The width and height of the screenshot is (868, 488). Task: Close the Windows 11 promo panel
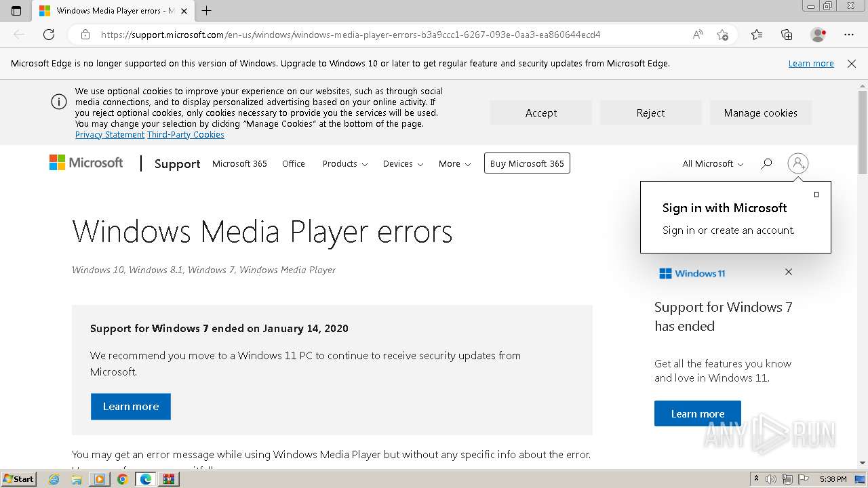pyautogui.click(x=789, y=272)
